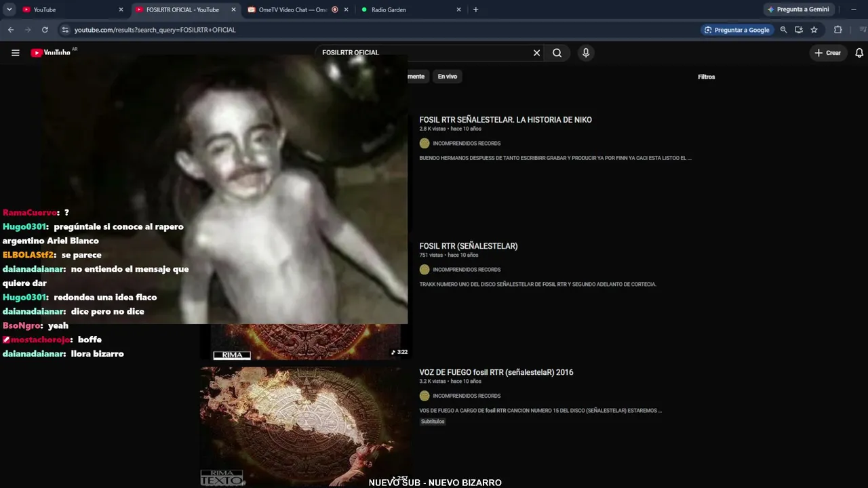868x488 pixels.
Task: Click the VOZ DE FUEGO fire thumbnail
Action: point(304,426)
